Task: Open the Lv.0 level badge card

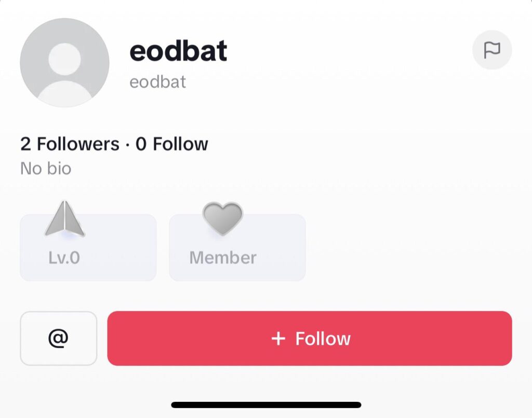Action: 88,248
